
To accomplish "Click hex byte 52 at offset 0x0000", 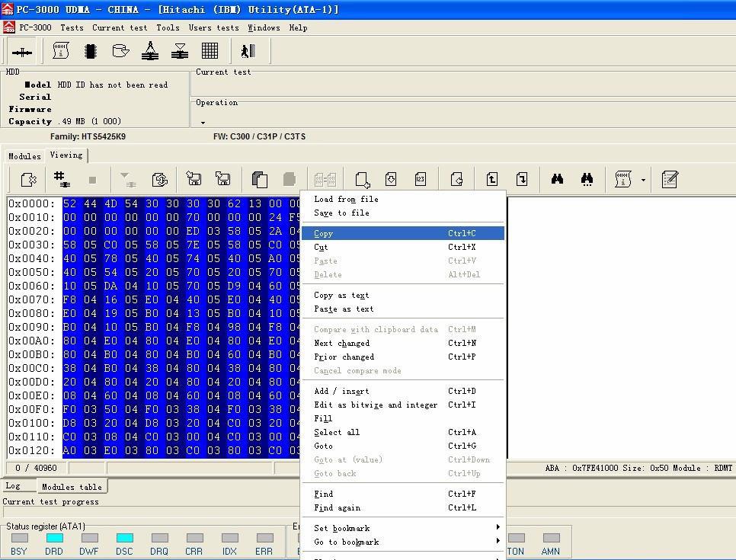I will 69,203.
